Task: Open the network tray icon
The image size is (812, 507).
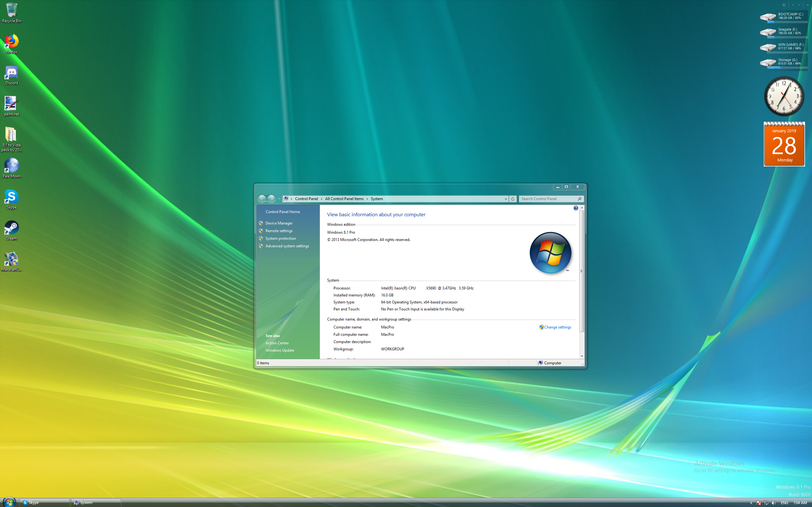Action: 766,503
